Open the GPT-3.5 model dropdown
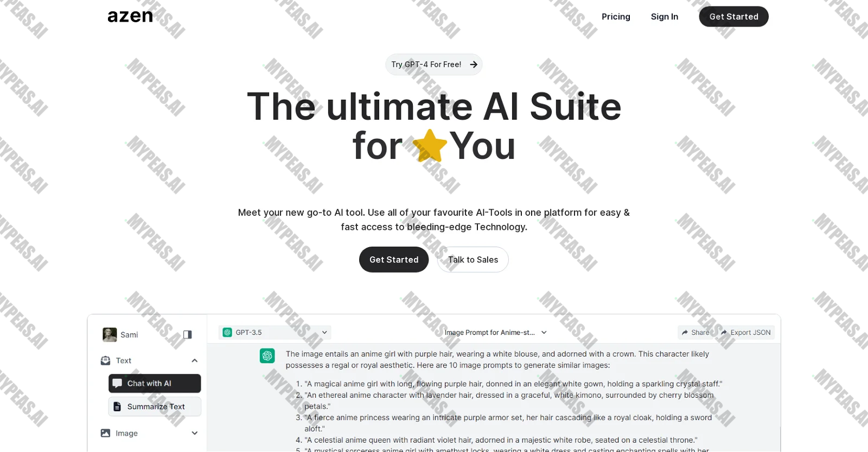The width and height of the screenshot is (868, 452). (x=275, y=332)
